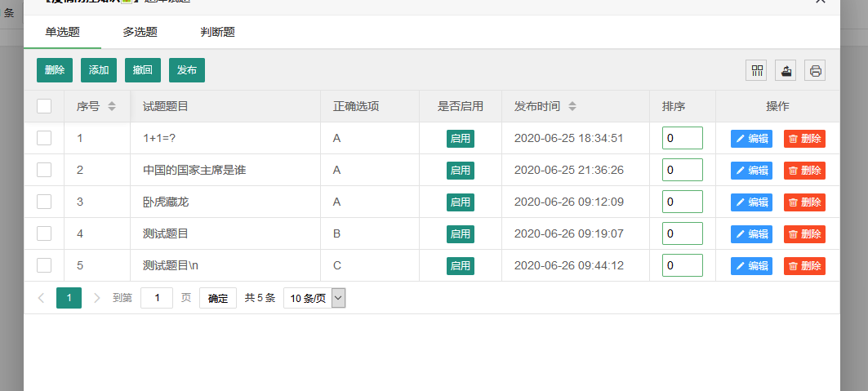Image resolution: width=868 pixels, height=391 pixels.
Task: Click the 排序 input for row 5
Action: click(683, 265)
